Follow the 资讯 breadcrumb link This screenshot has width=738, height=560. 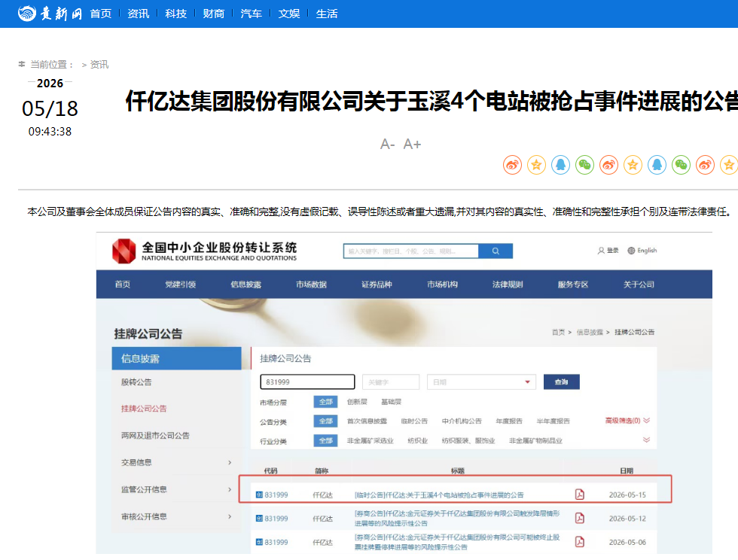coord(99,65)
